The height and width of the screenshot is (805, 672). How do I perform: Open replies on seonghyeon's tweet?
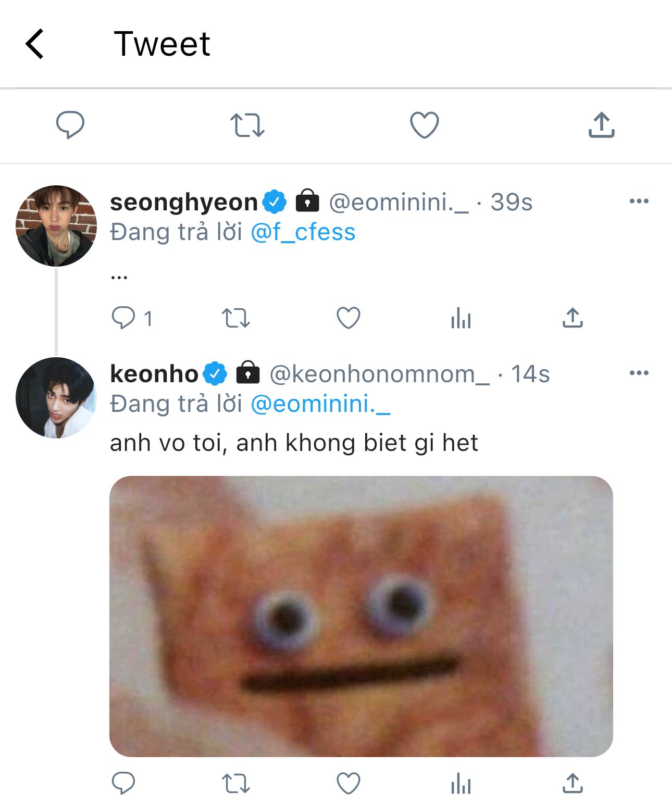[123, 318]
